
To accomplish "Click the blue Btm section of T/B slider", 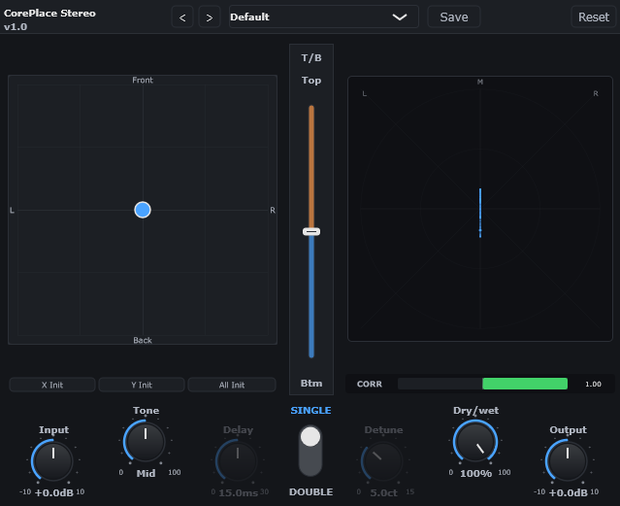I will point(312,296).
